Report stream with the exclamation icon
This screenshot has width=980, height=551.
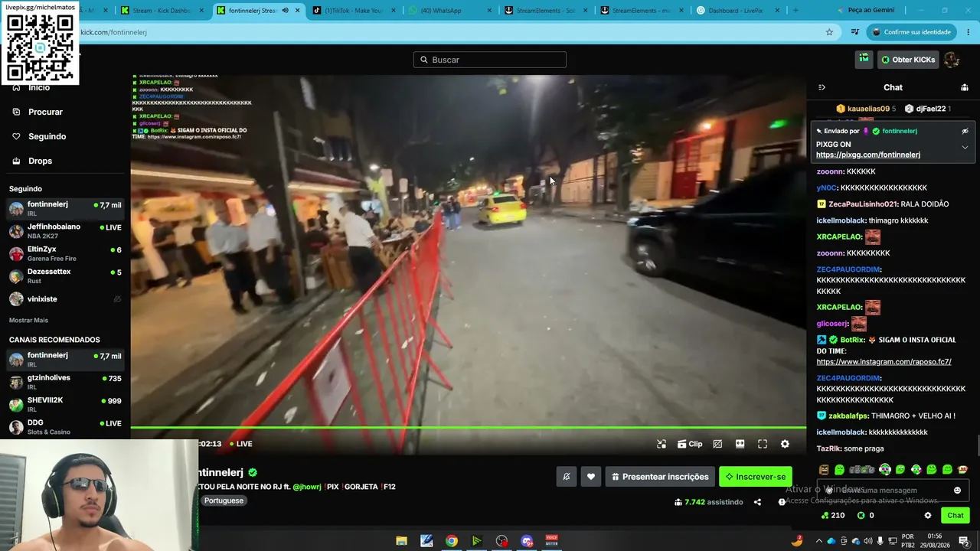coord(782,502)
